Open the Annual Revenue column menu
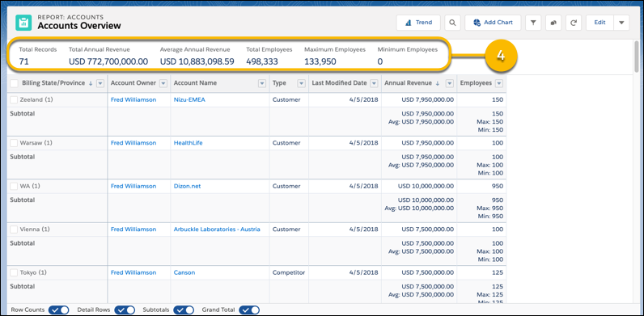This screenshot has width=644, height=316. pyautogui.click(x=449, y=83)
